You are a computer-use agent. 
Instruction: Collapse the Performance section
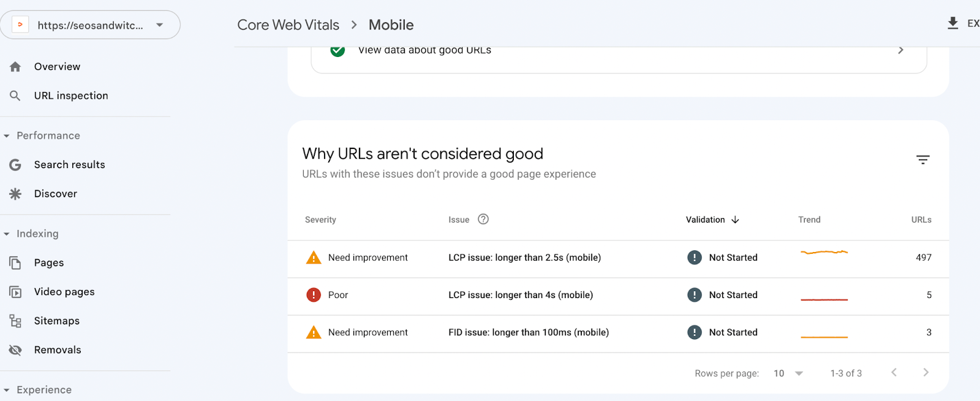(x=7, y=136)
